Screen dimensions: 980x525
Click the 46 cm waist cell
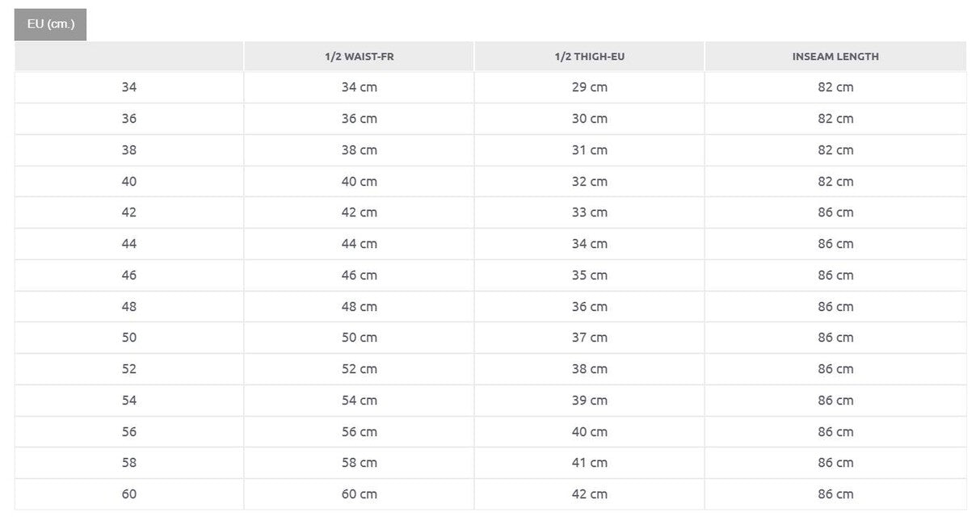coord(359,275)
